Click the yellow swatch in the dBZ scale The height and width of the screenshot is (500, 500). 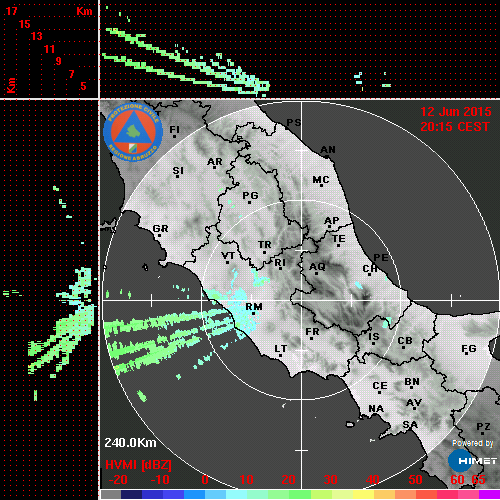(x=363, y=494)
